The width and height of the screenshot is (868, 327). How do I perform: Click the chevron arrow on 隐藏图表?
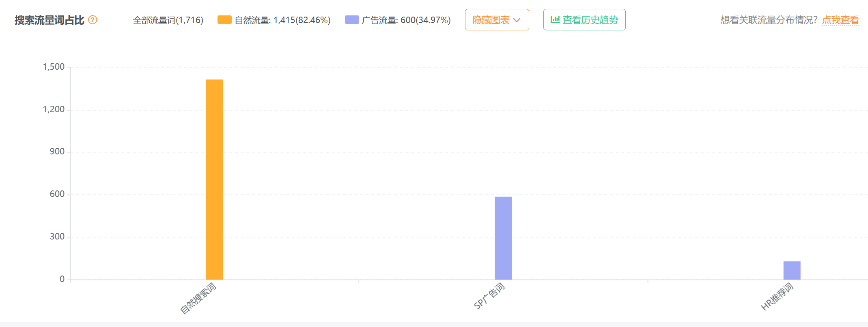pyautogui.click(x=517, y=20)
